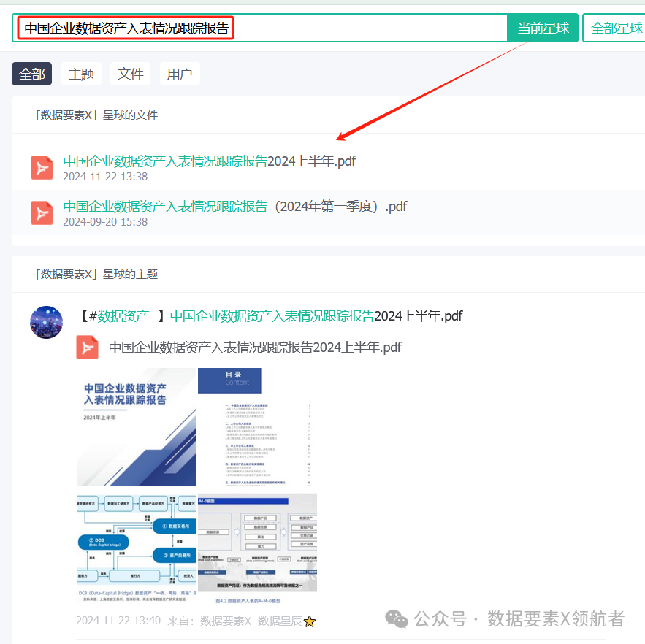
Task: Switch to the 用户 tab
Action: tap(180, 74)
